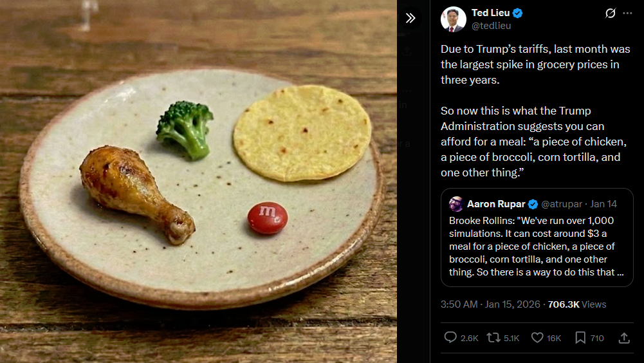Like the post with the heart icon

pos(537,337)
